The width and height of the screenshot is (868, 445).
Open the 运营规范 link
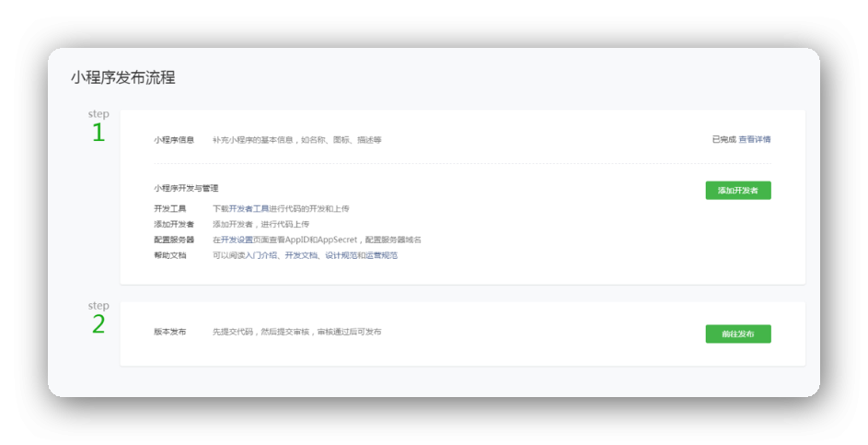[381, 255]
